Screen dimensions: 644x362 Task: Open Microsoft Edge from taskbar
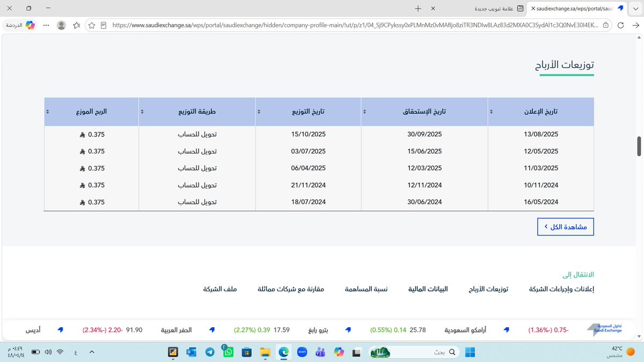coord(283,352)
